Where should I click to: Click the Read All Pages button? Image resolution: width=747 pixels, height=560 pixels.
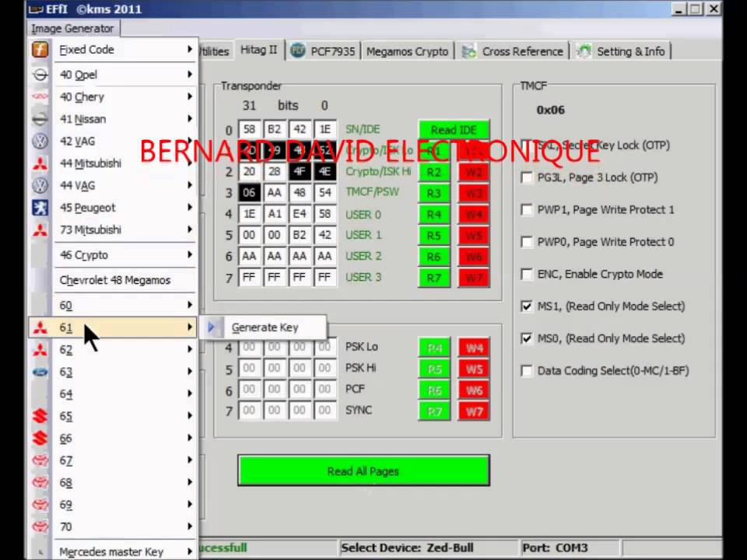pos(363,471)
